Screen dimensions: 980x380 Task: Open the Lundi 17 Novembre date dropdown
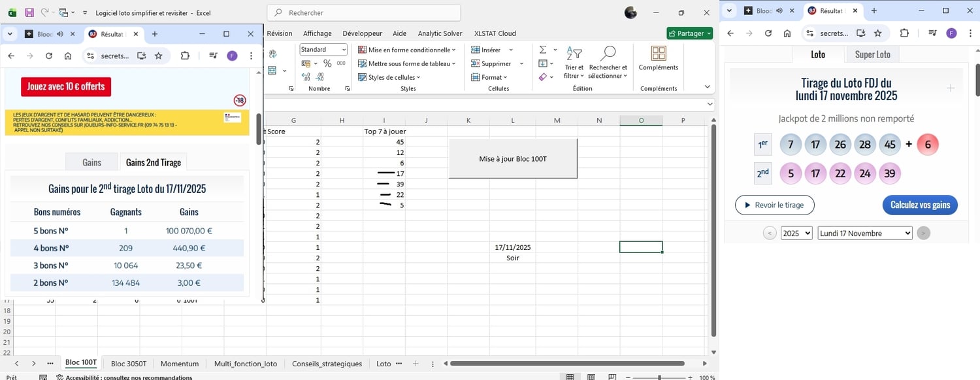[x=865, y=233]
